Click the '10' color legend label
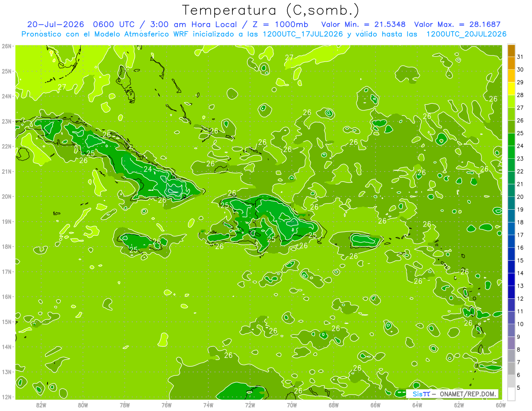Screen dimensions: 532x411 click(x=520, y=324)
